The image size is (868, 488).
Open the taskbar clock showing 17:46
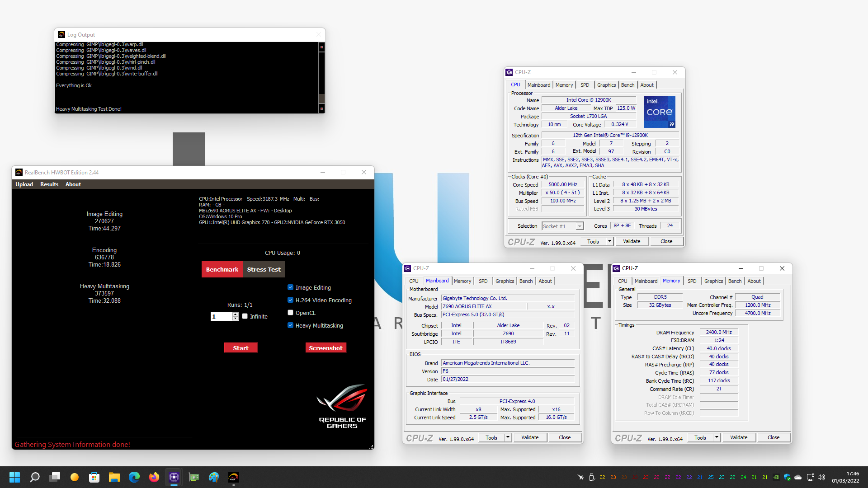tap(845, 477)
